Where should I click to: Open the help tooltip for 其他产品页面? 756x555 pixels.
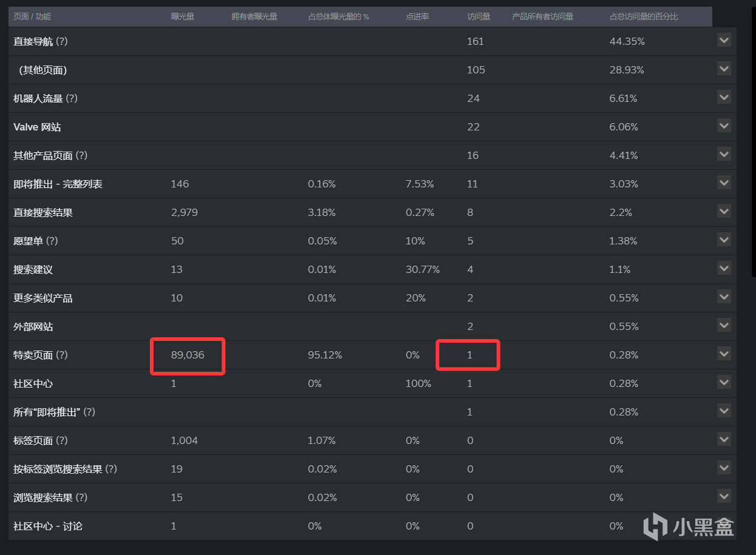(81, 155)
